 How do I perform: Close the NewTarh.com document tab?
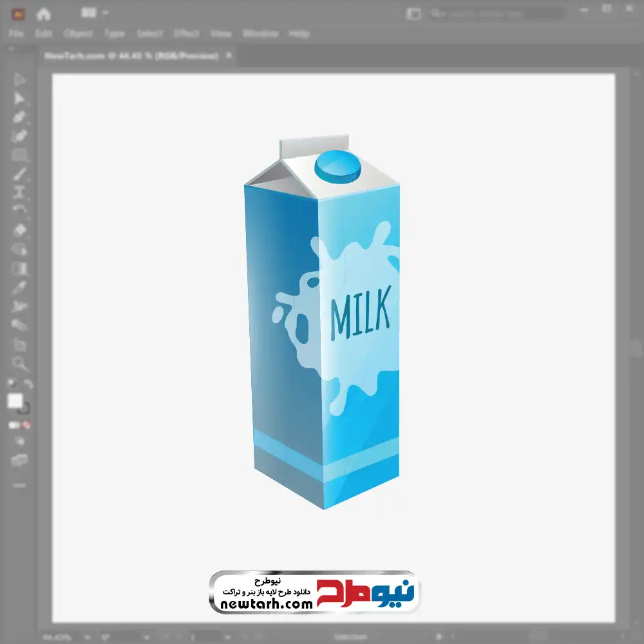point(228,56)
